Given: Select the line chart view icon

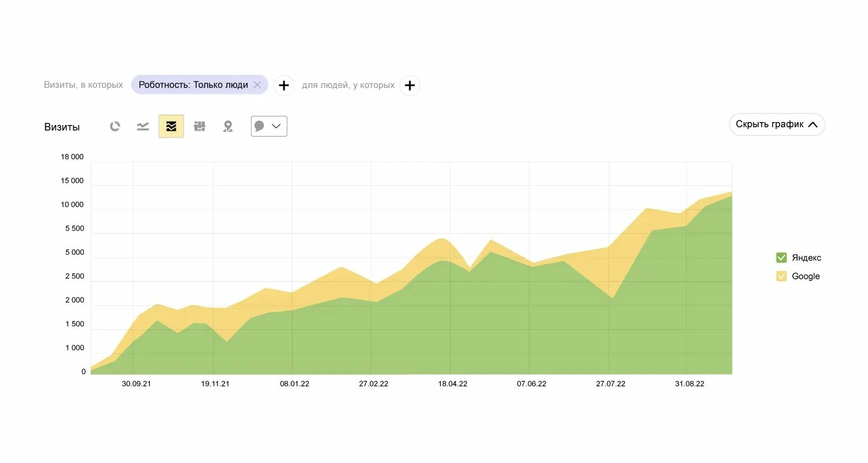Looking at the screenshot, I should [143, 126].
